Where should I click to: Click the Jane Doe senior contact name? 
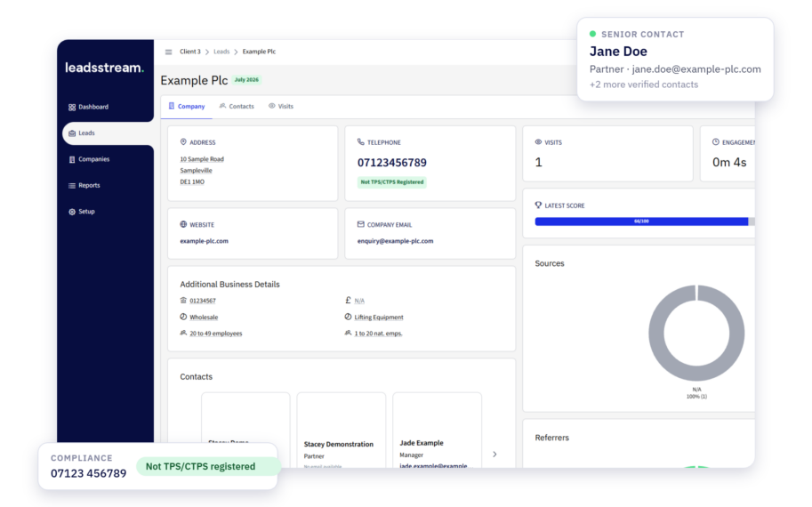click(x=618, y=52)
